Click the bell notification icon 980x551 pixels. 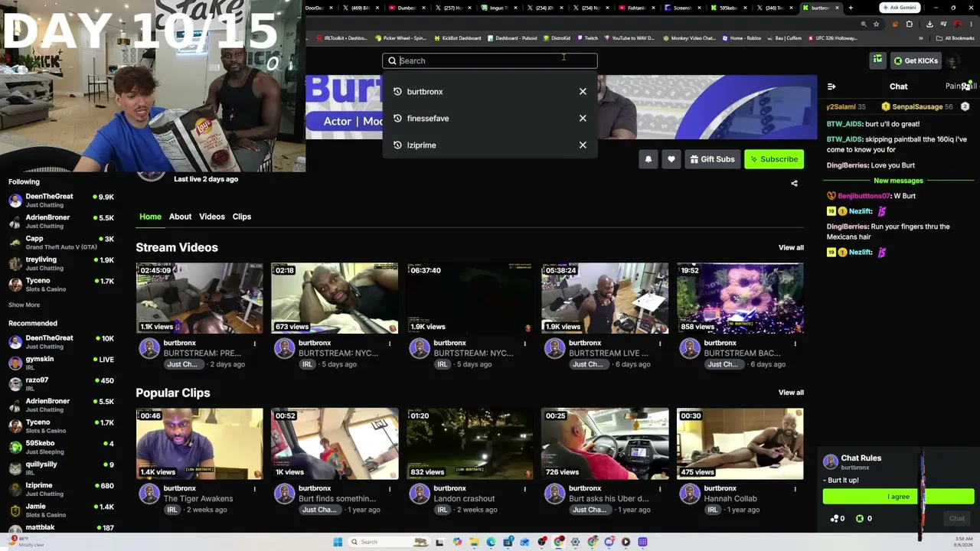648,159
